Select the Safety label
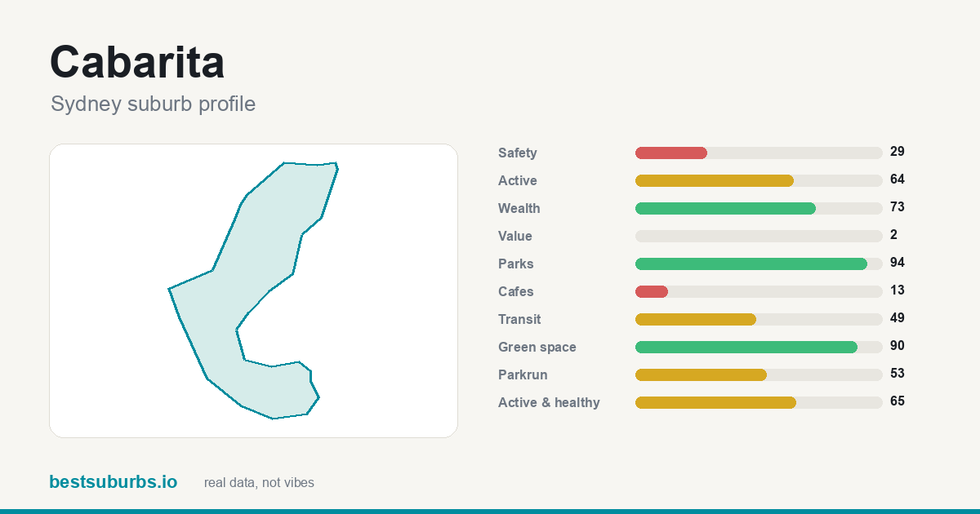Image resolution: width=980 pixels, height=514 pixels. 518,153
